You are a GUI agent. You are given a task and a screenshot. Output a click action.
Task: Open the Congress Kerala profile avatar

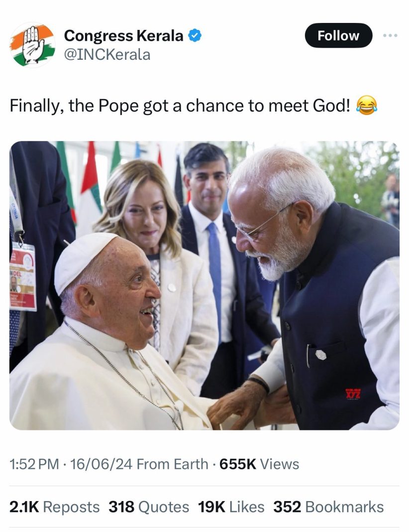point(32,45)
